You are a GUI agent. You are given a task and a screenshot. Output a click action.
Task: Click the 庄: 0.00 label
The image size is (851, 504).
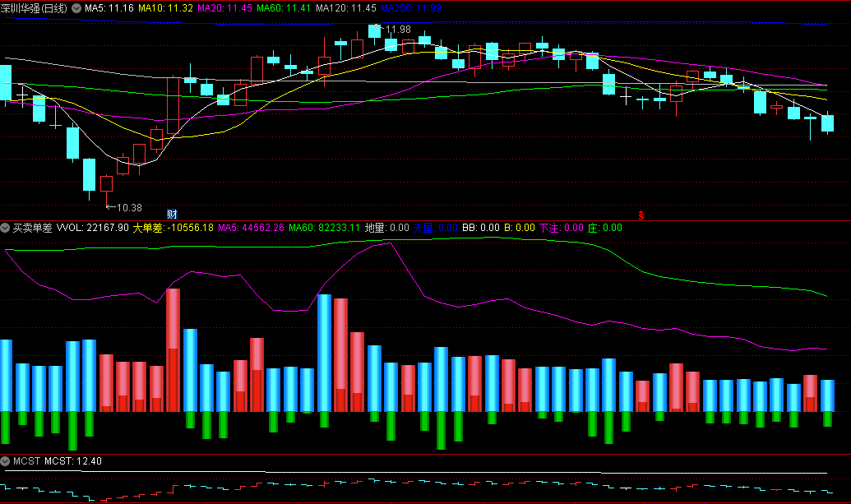tap(604, 228)
